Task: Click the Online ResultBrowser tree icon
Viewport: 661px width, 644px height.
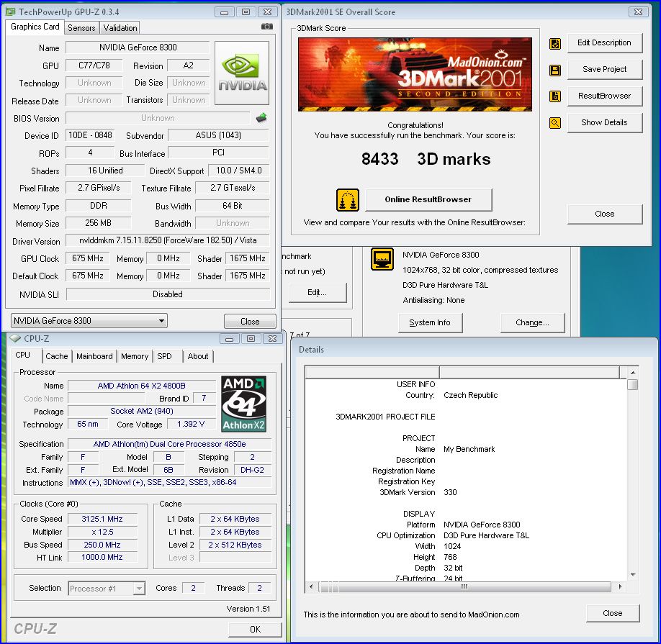Action: pyautogui.click(x=348, y=200)
